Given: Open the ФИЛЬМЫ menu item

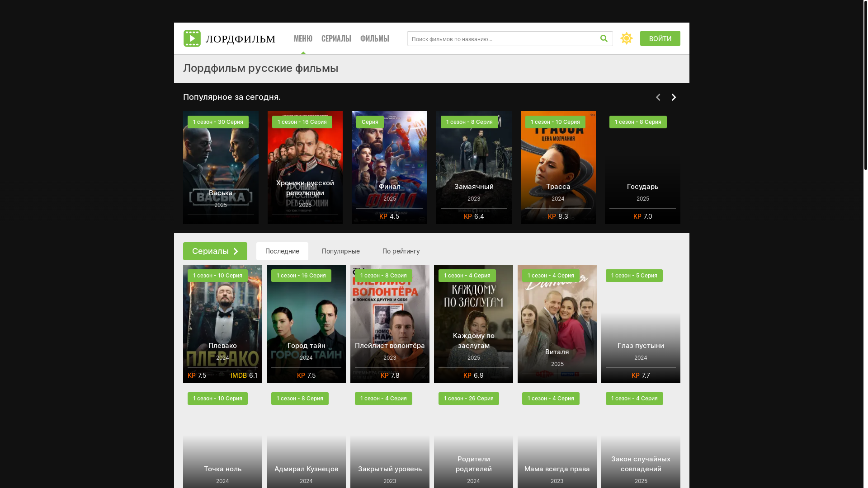Looking at the screenshot, I should (x=375, y=38).
